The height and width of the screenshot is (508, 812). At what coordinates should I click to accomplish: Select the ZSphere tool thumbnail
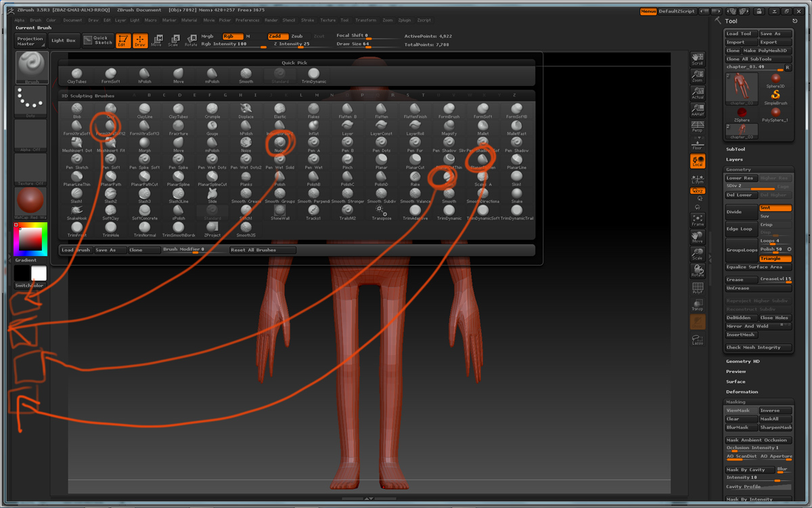coord(742,114)
